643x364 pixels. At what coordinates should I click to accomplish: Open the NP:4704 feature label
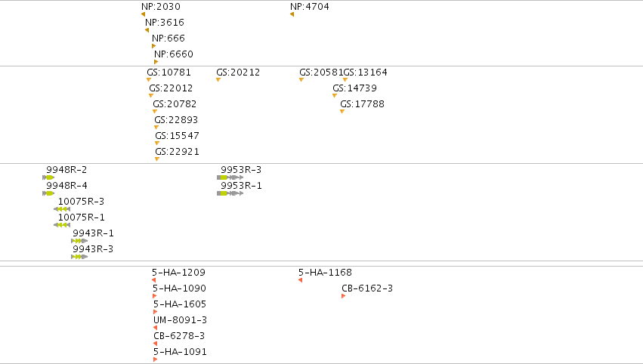point(310,7)
